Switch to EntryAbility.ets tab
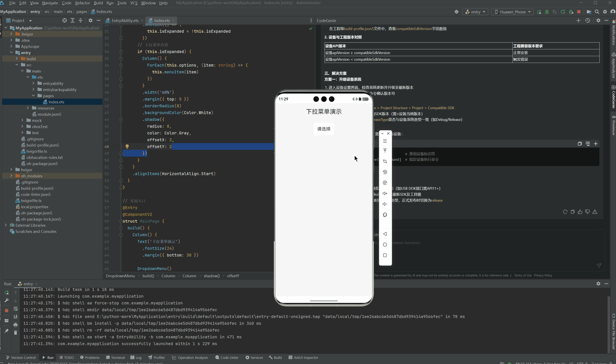The image size is (616, 364). (x=125, y=21)
